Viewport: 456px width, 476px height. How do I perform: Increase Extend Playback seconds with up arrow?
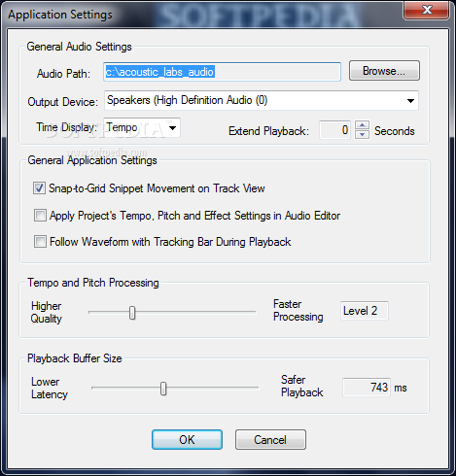coord(362,125)
